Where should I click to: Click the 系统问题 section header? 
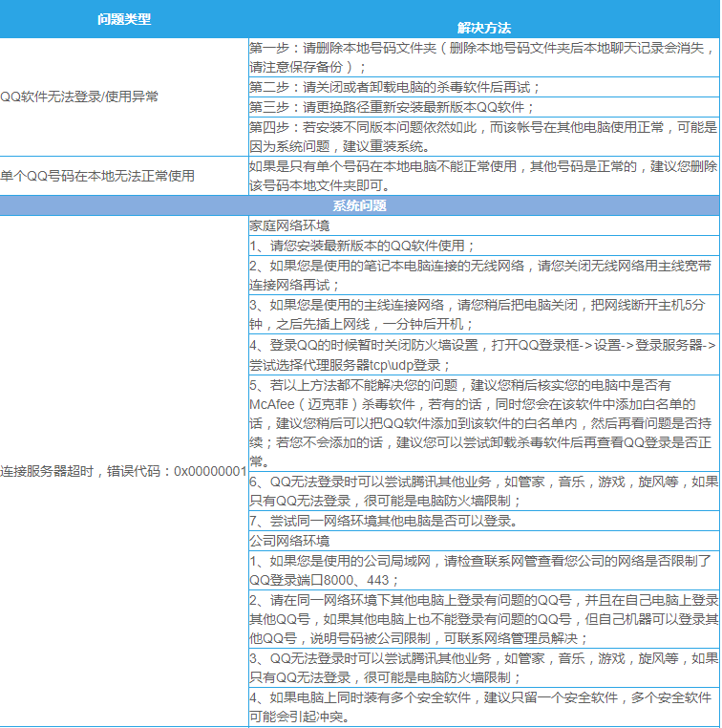pyautogui.click(x=360, y=205)
